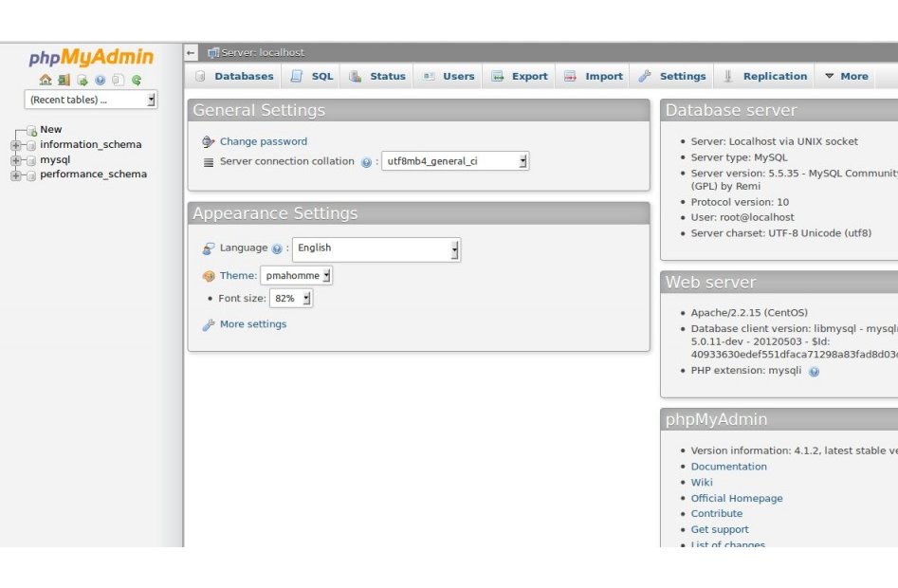This screenshot has width=898, height=588.
Task: Open the More menu
Action: click(x=845, y=76)
